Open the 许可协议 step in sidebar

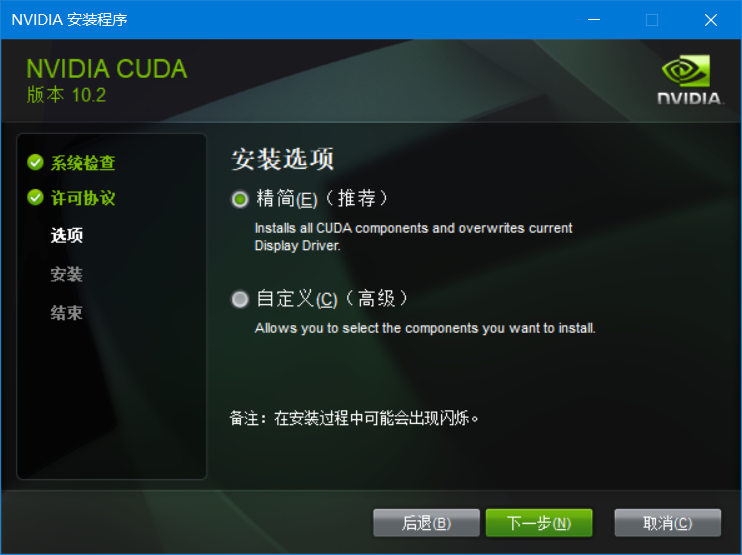83,198
